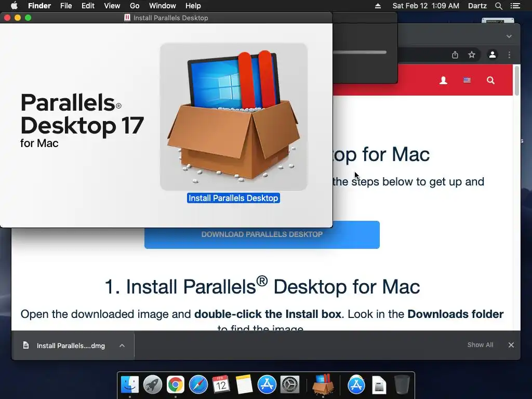Image resolution: width=532 pixels, height=399 pixels.
Task: Close the Chrome downloads bar
Action: (x=511, y=345)
